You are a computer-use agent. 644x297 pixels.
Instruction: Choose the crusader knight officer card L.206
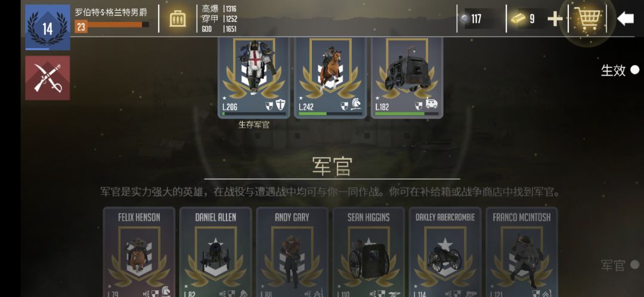[x=253, y=78]
